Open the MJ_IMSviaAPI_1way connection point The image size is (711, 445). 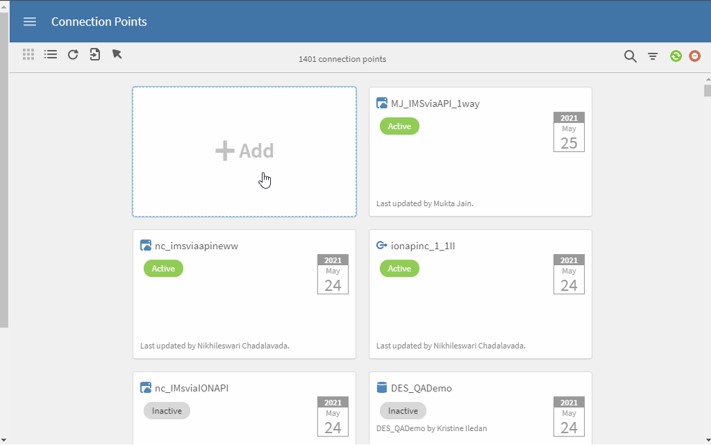pyautogui.click(x=435, y=103)
